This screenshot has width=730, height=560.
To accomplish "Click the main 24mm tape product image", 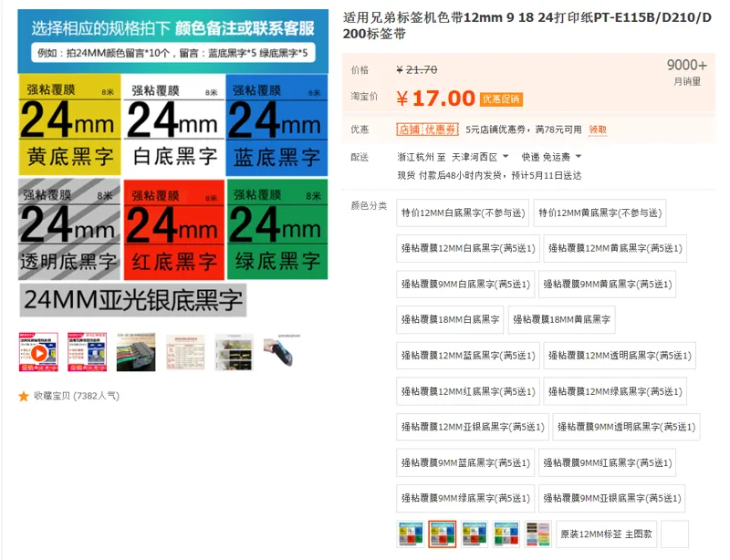I will point(173,164).
